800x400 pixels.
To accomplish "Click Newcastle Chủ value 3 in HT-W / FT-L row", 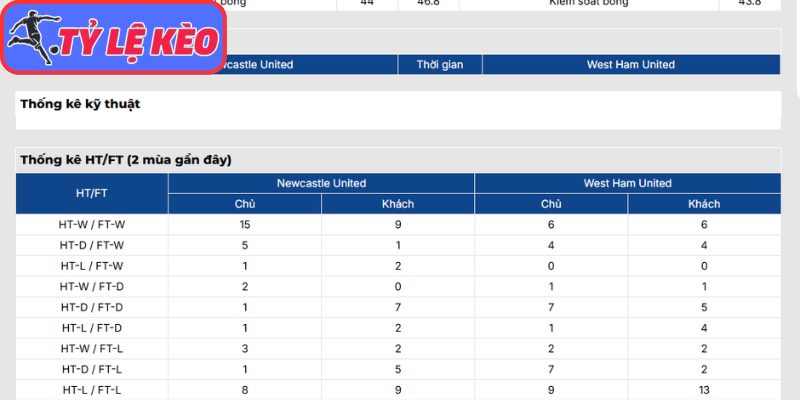I will [x=245, y=349].
